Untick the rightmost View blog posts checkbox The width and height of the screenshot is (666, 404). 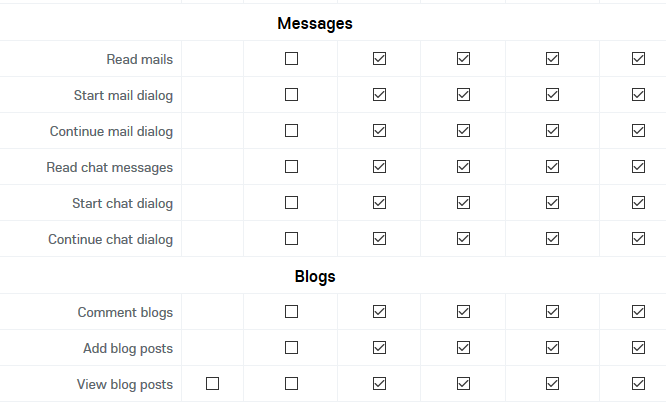639,384
